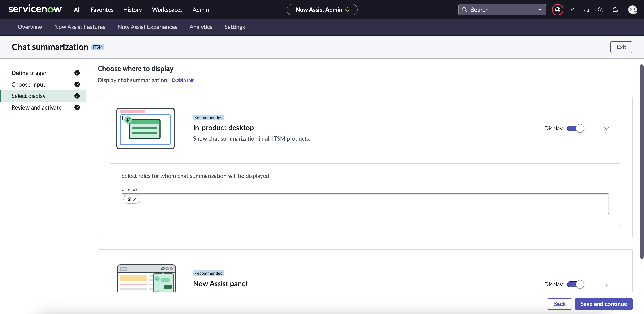Click the Review and activate checkmark
This screenshot has height=314, width=644.
point(77,107)
